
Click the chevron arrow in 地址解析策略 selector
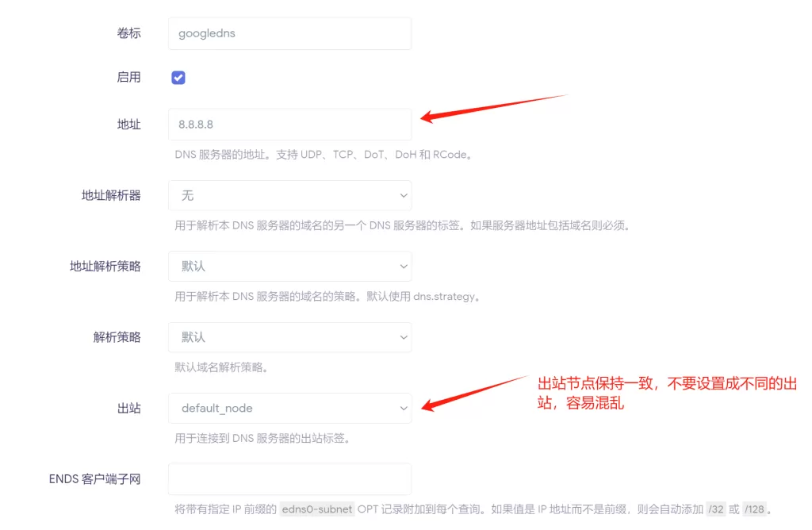[x=404, y=267]
